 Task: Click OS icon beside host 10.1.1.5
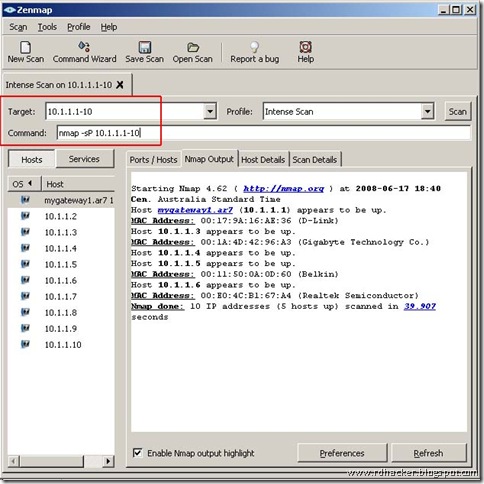click(25, 264)
